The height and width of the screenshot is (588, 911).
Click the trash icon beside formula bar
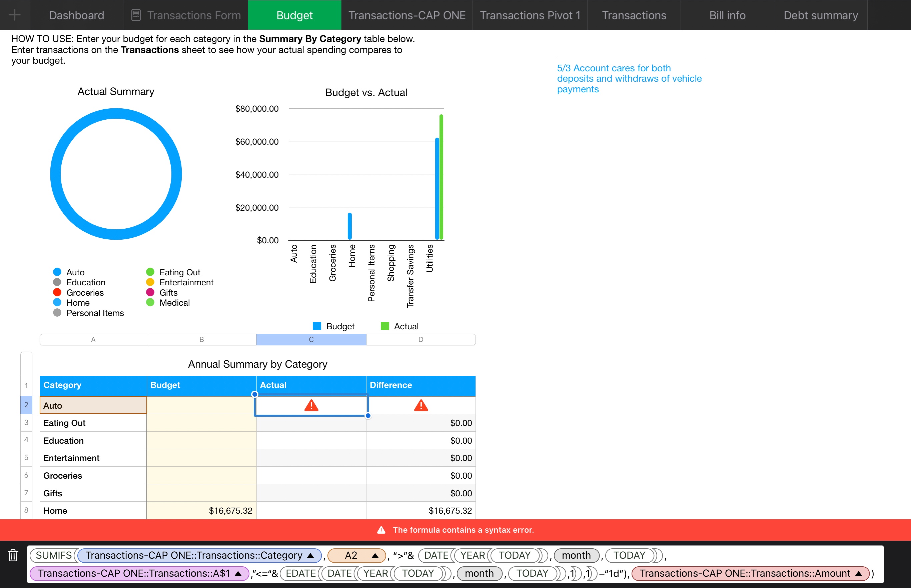pos(13,555)
